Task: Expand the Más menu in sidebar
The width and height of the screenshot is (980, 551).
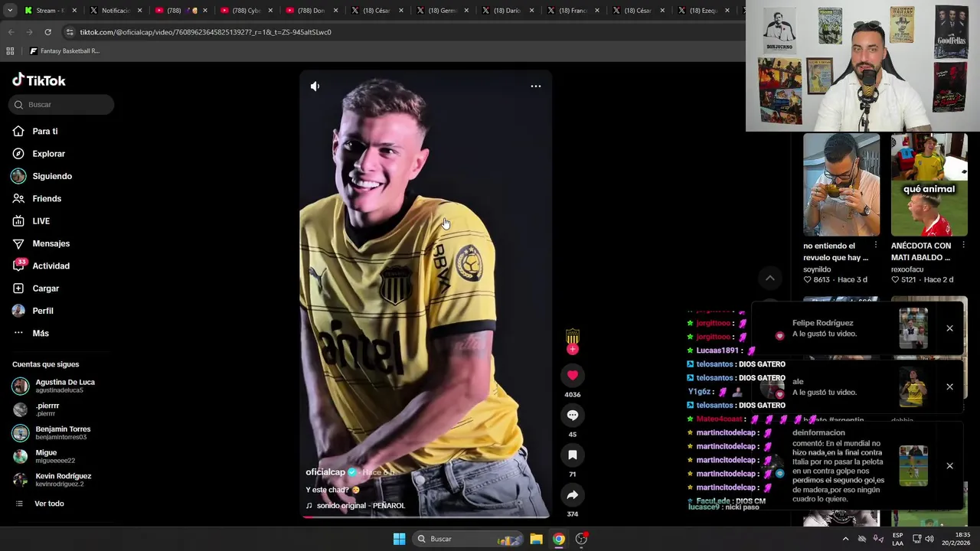Action: point(31,333)
